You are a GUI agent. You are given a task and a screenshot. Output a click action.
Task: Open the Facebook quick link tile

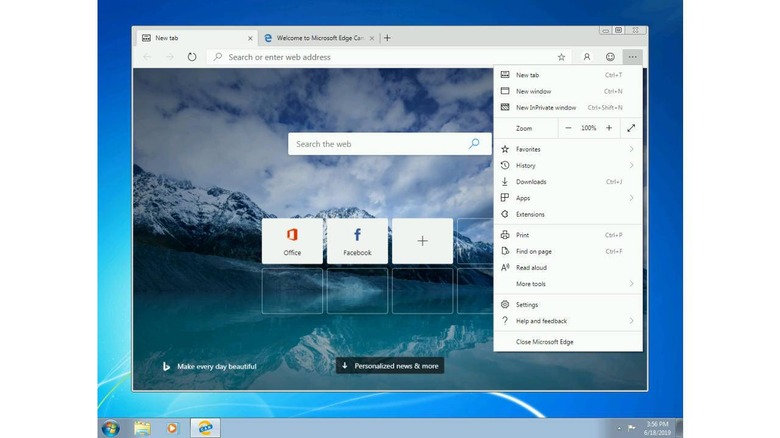tap(357, 241)
